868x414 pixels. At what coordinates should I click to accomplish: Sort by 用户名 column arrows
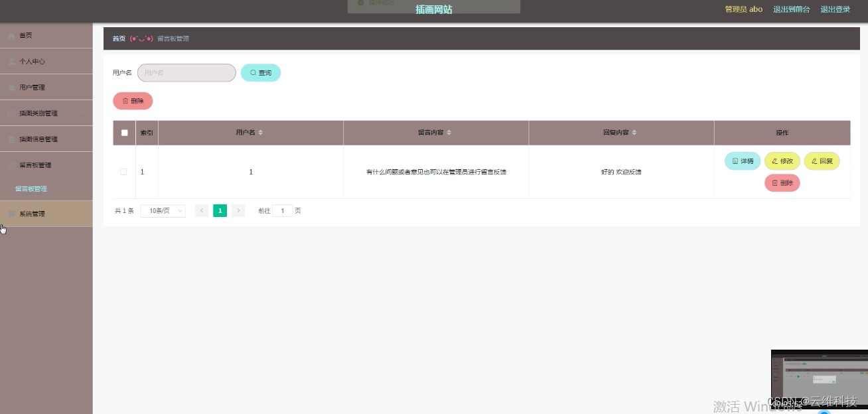tap(261, 133)
